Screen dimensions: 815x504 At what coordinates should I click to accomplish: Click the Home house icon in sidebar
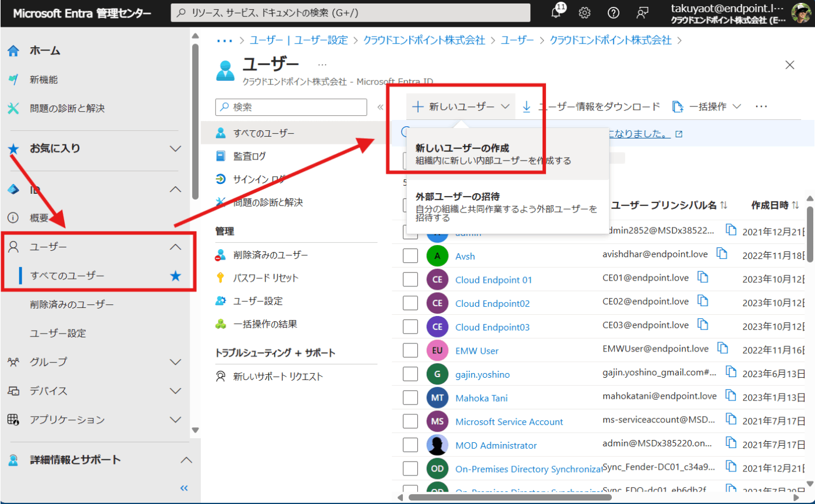click(13, 51)
